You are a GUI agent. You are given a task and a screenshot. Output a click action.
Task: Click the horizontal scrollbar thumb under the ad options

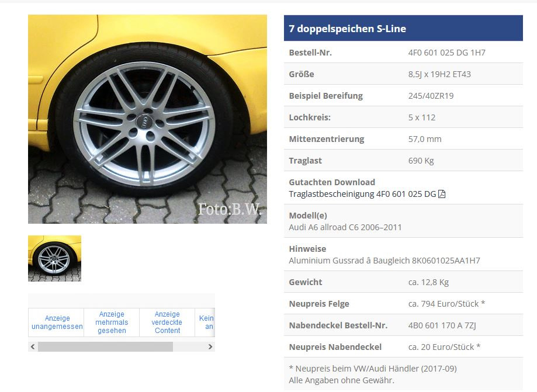(106, 347)
